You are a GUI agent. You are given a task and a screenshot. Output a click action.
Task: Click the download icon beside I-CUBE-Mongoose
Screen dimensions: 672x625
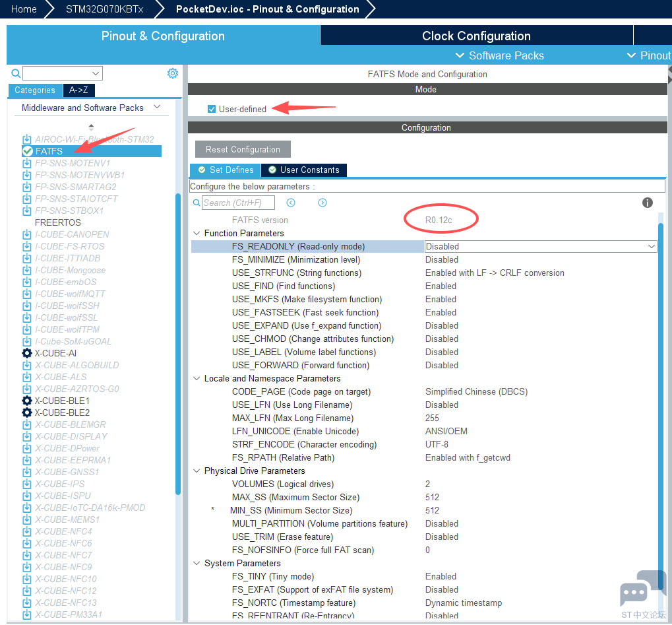click(x=27, y=270)
